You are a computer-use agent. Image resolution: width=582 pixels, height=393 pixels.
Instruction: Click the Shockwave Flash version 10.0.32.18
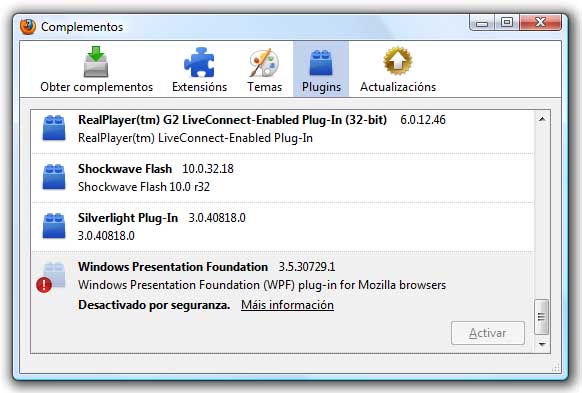coord(208,169)
